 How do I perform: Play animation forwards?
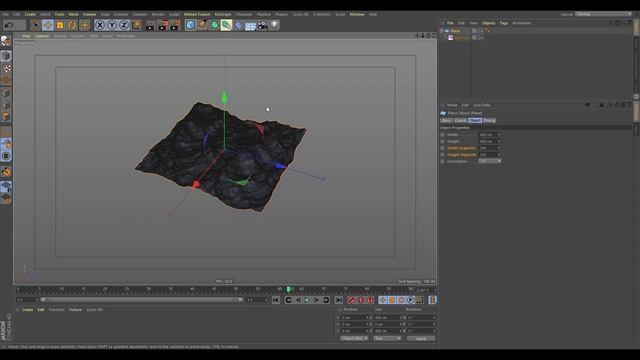tap(307, 300)
